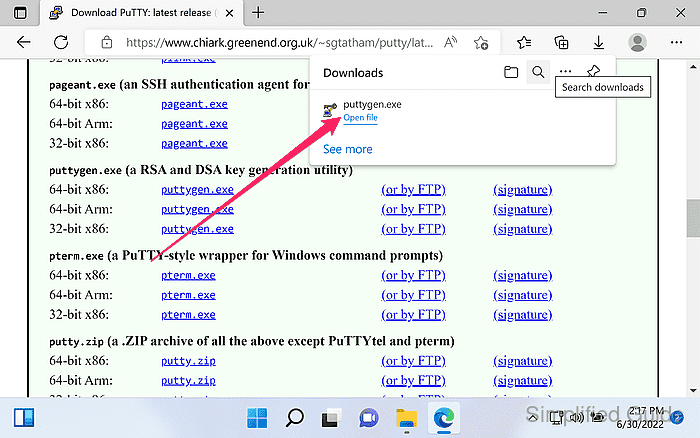
Task: Add this page to favorites
Action: pos(481,42)
